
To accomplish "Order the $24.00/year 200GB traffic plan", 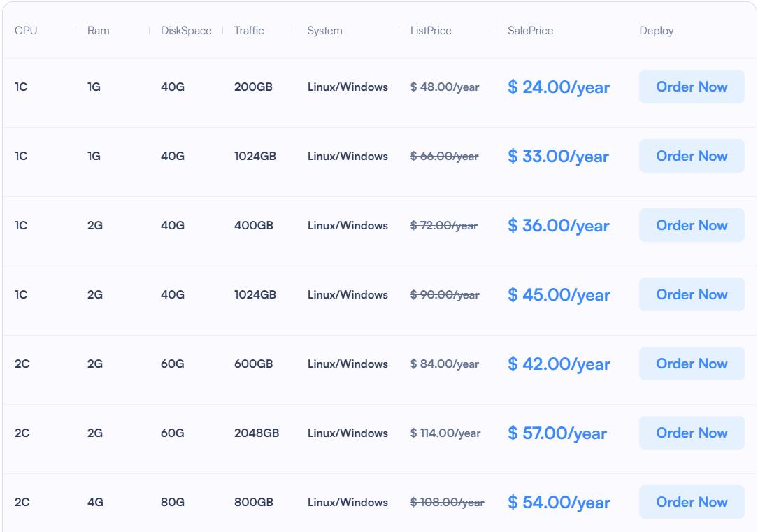I will [x=692, y=87].
